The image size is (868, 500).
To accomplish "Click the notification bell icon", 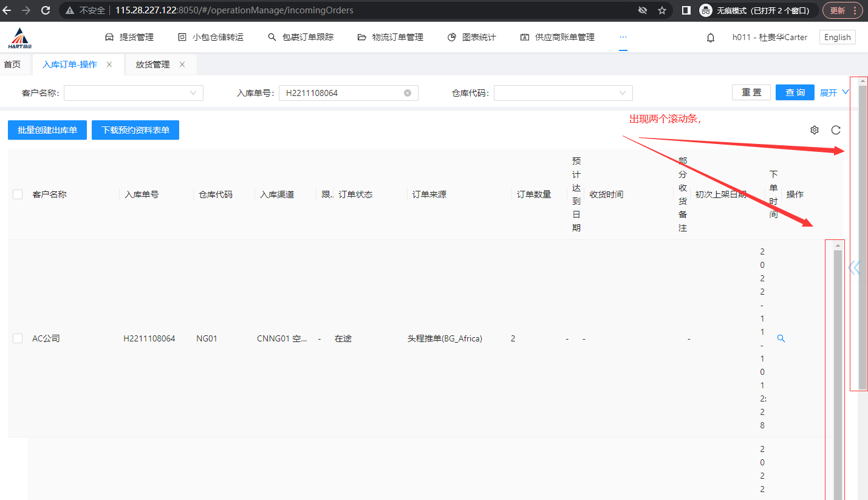I will click(x=710, y=38).
